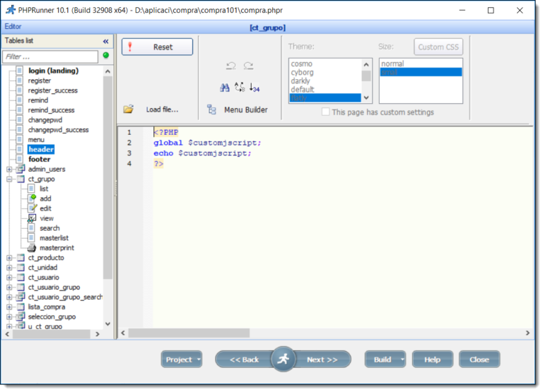Select the register_success page
The image size is (543, 392).
pyautogui.click(x=52, y=90)
